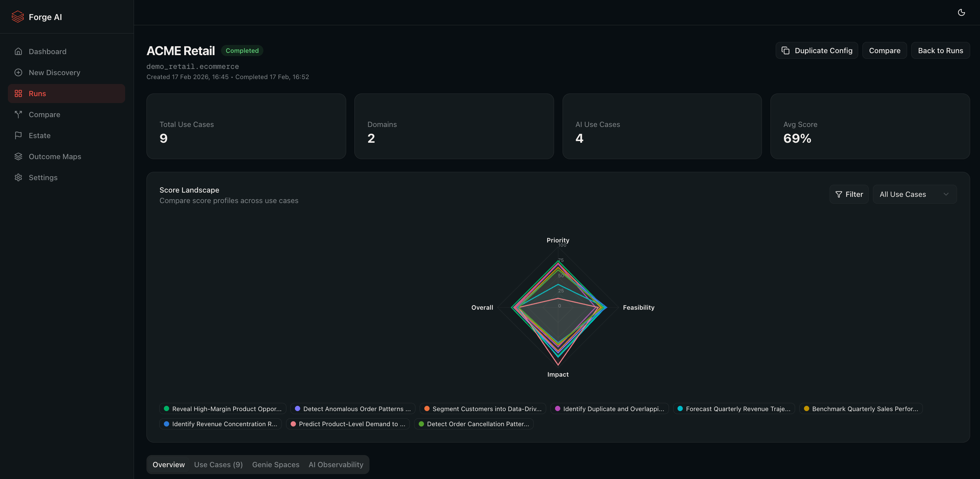Click the Runs grid icon
980x479 pixels.
18,94
